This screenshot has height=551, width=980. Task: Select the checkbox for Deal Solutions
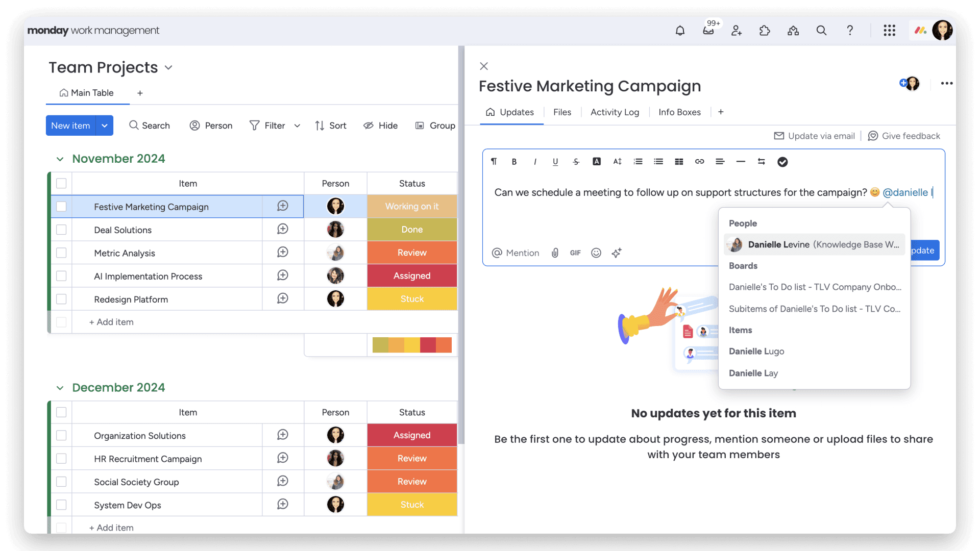point(61,230)
